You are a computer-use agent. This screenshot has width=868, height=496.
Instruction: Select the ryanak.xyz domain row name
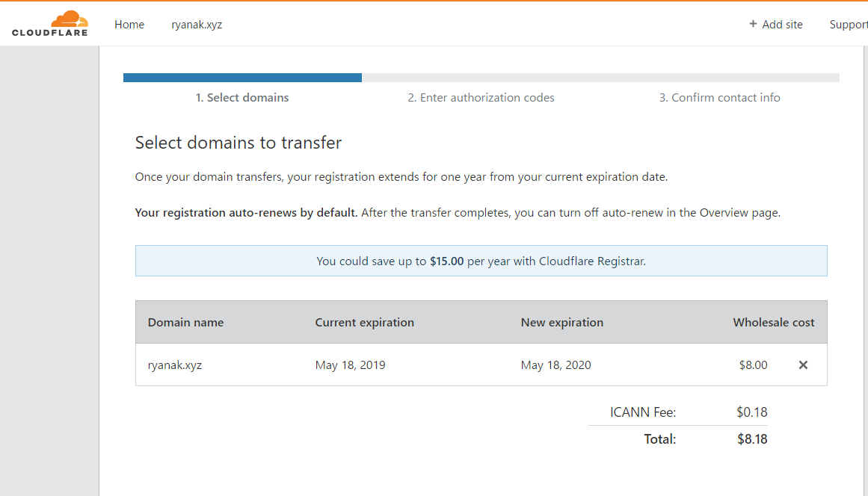pos(175,365)
